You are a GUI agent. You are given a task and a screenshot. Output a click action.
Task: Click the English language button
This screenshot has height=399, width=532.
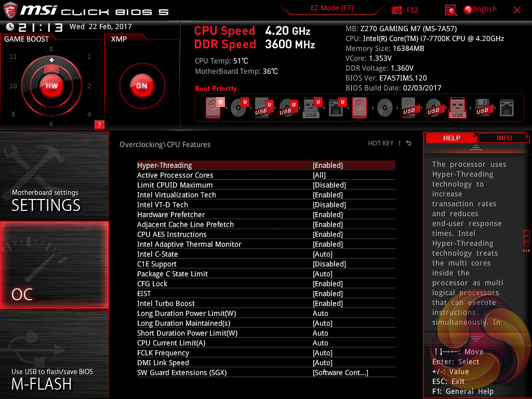click(x=485, y=9)
